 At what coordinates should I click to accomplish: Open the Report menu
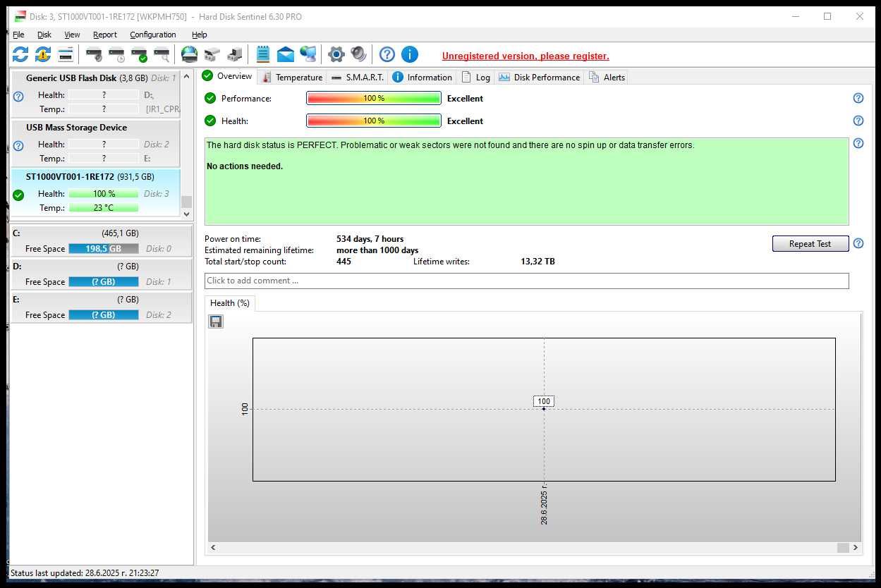point(105,35)
